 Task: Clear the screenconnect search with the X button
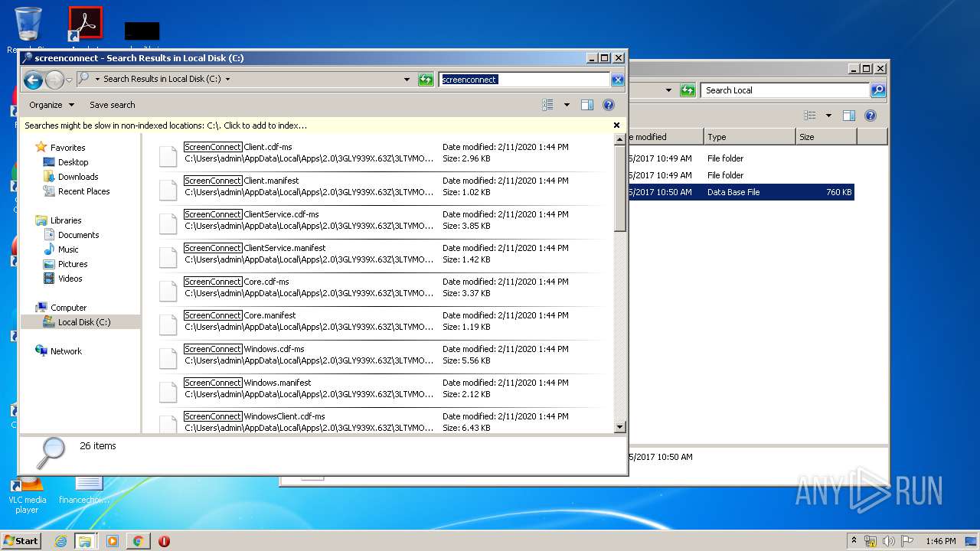618,80
